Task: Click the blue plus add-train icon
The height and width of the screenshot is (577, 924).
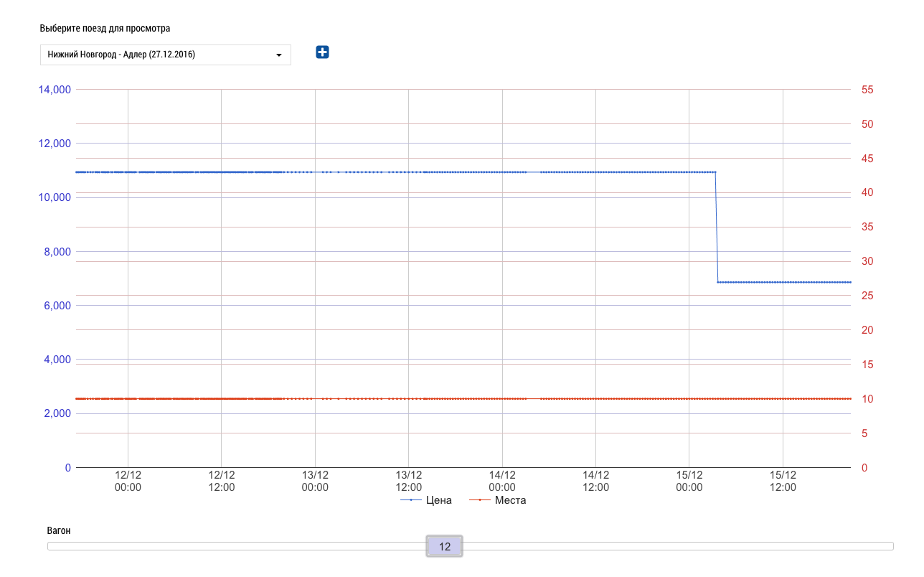Action: (x=322, y=52)
